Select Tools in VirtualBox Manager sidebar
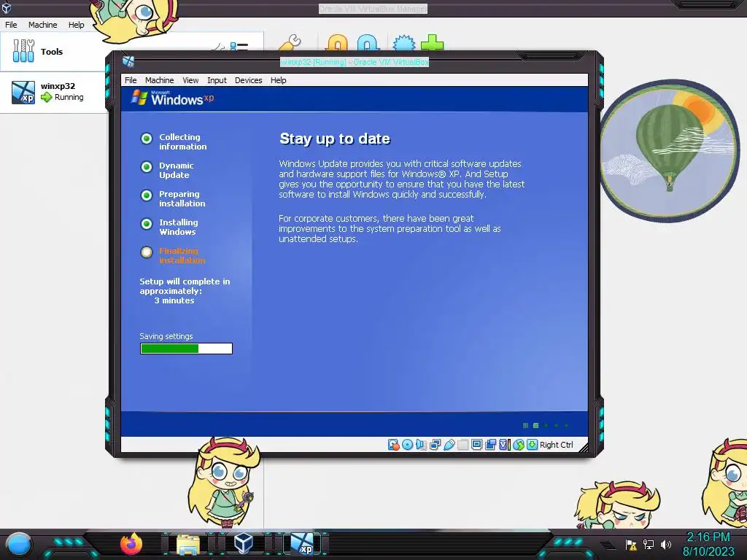The image size is (747, 560). pos(53,52)
